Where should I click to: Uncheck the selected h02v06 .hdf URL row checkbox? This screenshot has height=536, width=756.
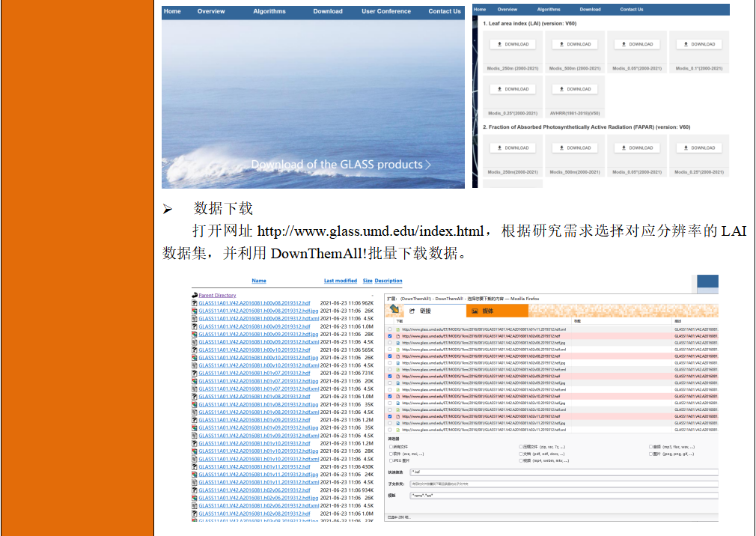(x=388, y=336)
